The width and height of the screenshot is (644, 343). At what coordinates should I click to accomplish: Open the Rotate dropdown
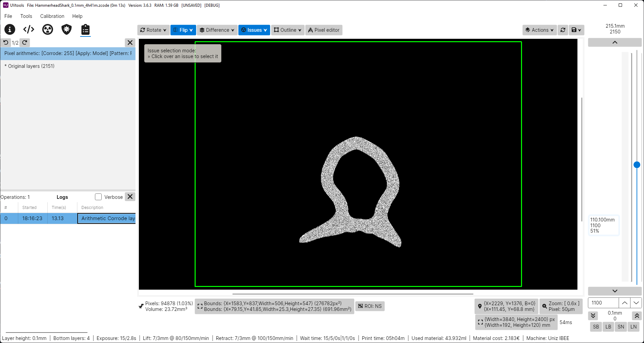coord(153,30)
